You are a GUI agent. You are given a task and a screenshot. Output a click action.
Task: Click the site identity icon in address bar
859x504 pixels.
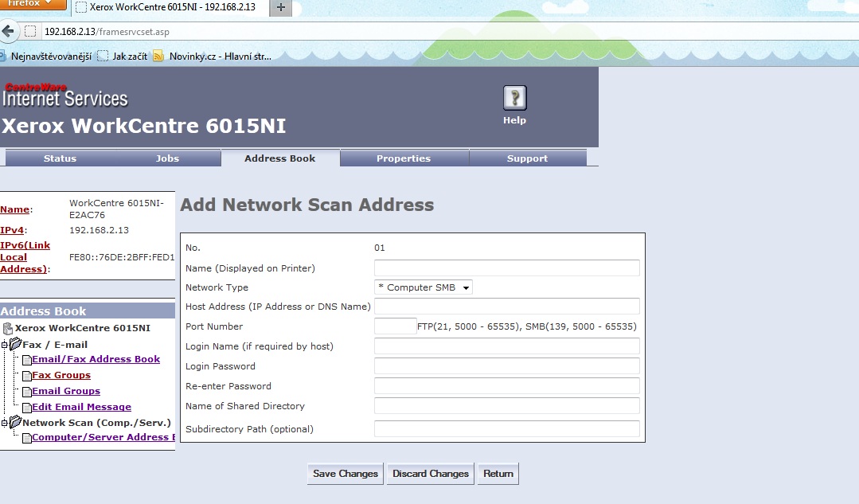pyautogui.click(x=30, y=31)
